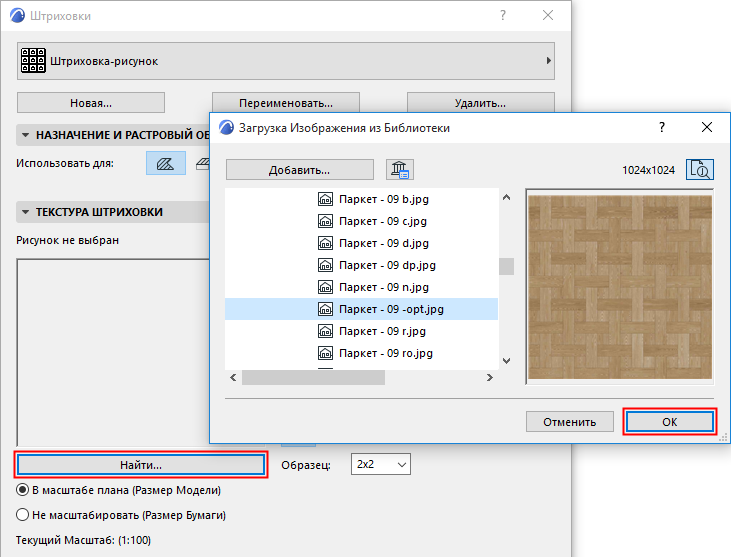Collapse the ТЕКСТУРА ШТРИХОВКИ section
Viewport: 731px width, 557px height.
pyautogui.click(x=26, y=212)
